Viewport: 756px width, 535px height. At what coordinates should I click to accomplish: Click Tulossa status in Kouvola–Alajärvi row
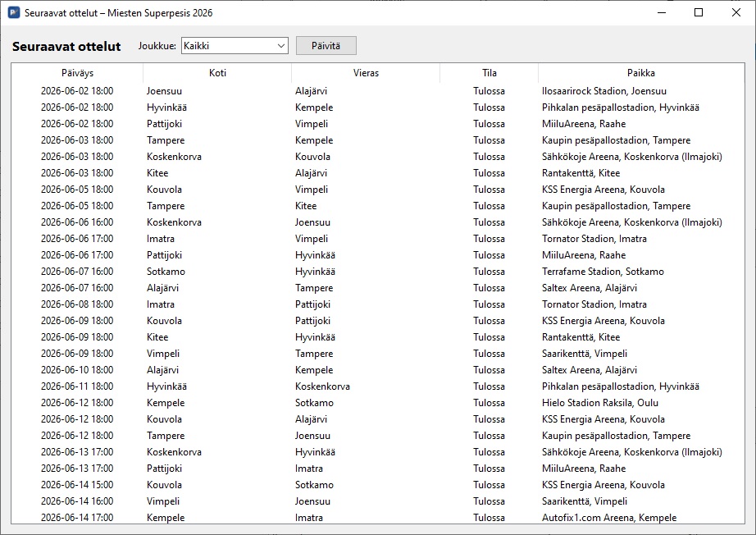489,418
